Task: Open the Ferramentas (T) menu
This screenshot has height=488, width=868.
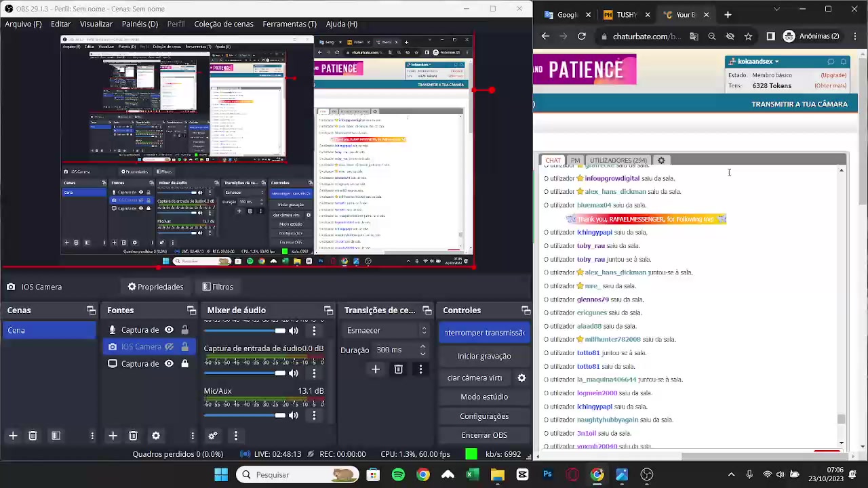Action: point(289,24)
